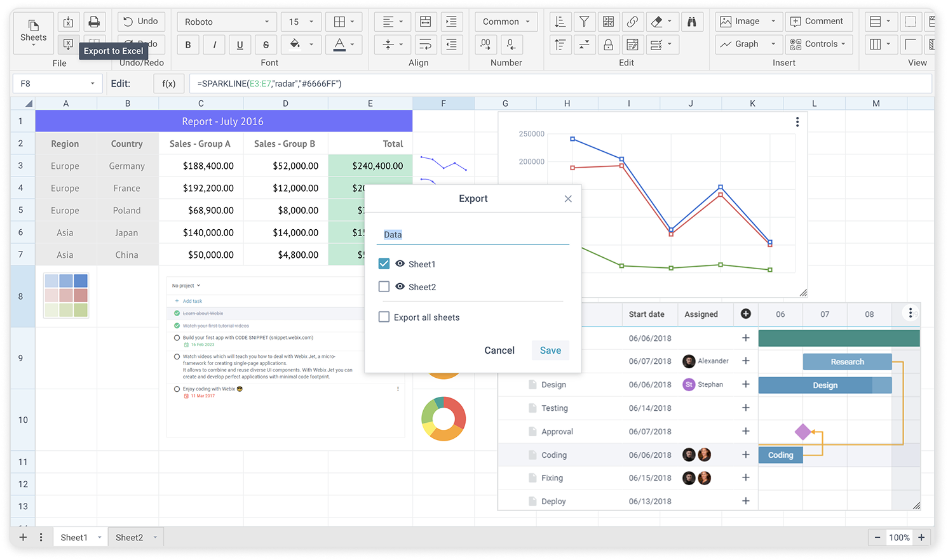Click the add new sheet plus icon
This screenshot has width=948, height=560.
pos(23,537)
